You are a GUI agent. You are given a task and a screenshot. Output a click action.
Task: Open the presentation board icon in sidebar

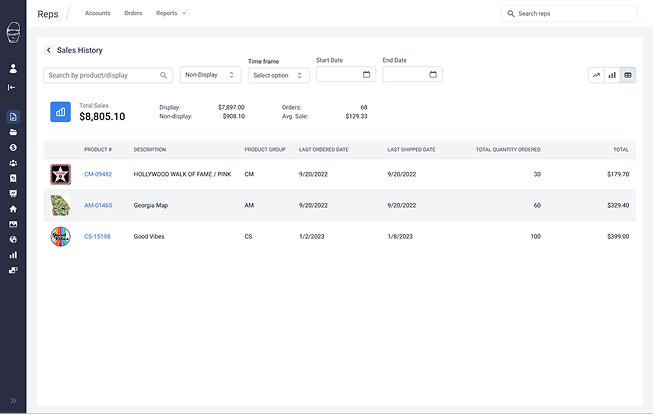(13, 194)
